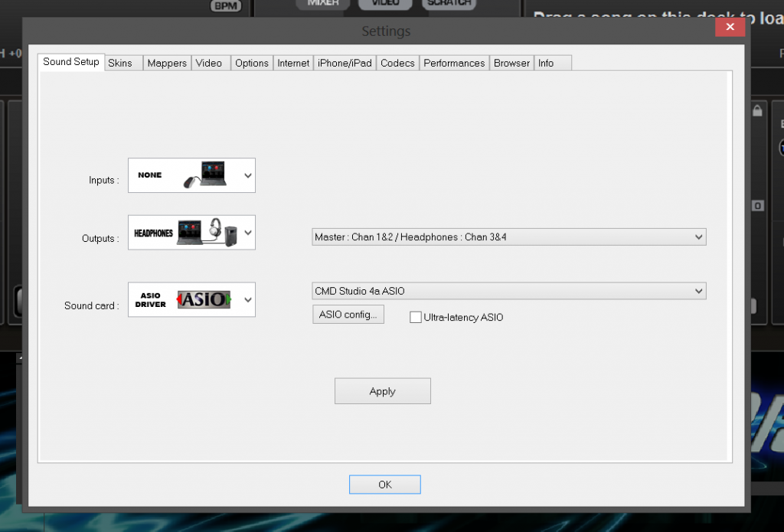Click the Apply button
Viewport: 784px width, 532px height.
383,391
